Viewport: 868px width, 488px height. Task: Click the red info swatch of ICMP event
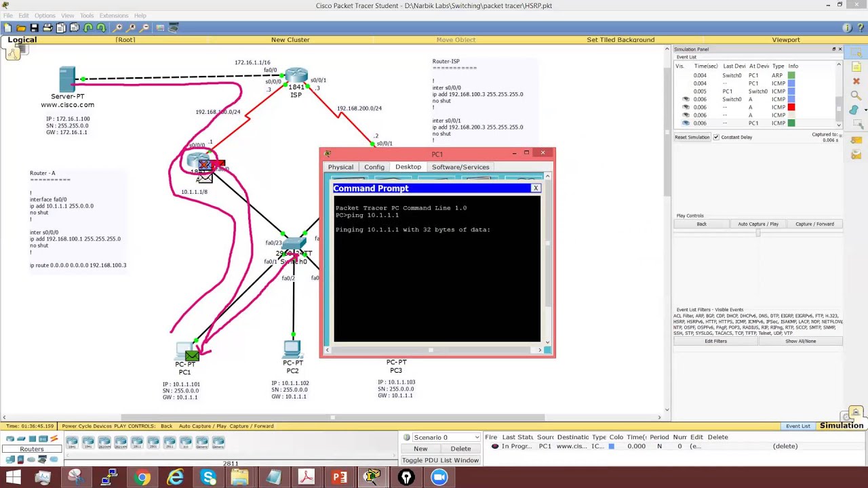pyautogui.click(x=791, y=107)
